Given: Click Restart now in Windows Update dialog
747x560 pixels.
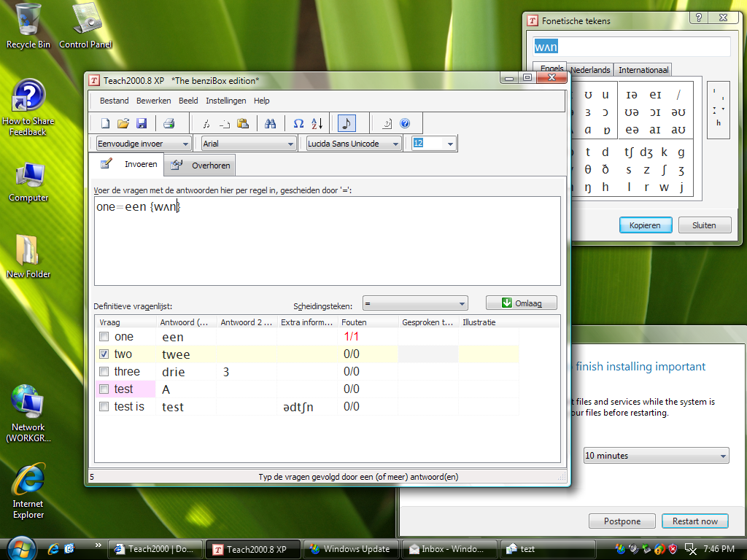Looking at the screenshot, I should pyautogui.click(x=694, y=521).
